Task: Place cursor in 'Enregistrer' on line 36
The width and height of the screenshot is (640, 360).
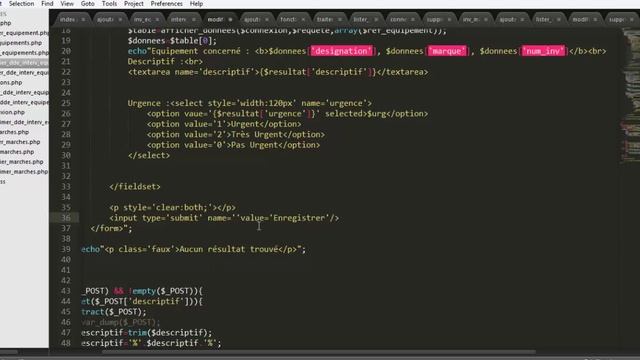Action: click(x=299, y=218)
